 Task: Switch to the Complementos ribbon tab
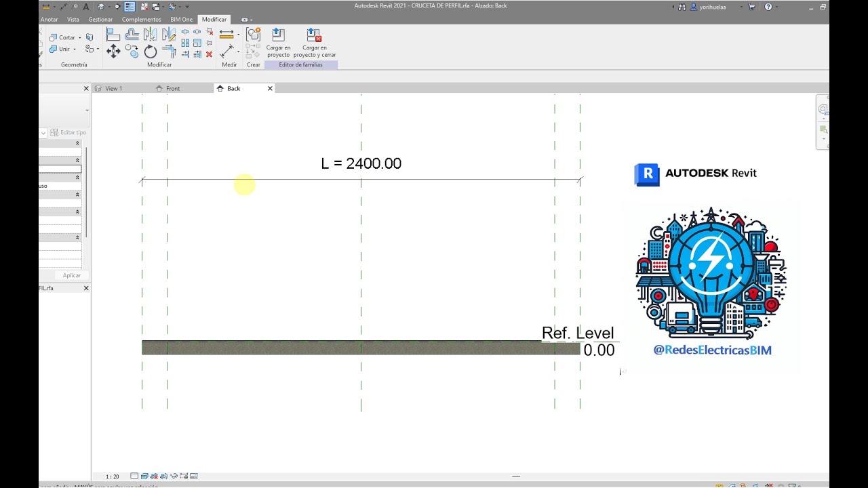click(141, 20)
